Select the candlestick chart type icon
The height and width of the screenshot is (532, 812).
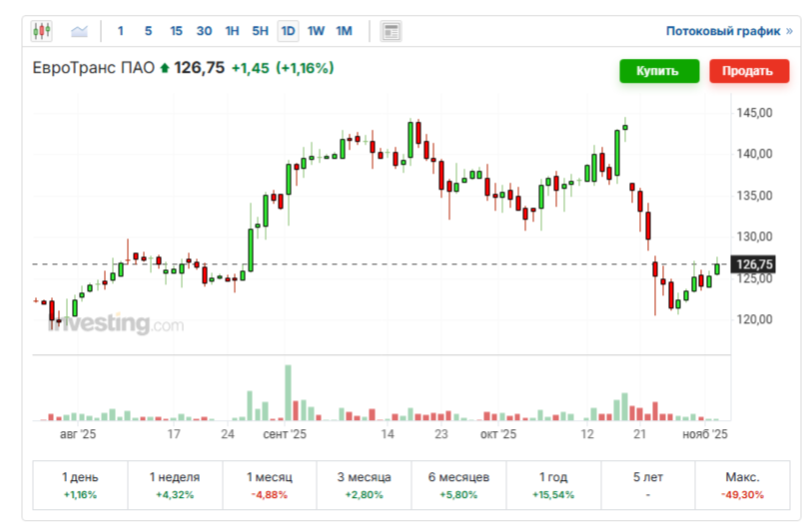pyautogui.click(x=41, y=31)
